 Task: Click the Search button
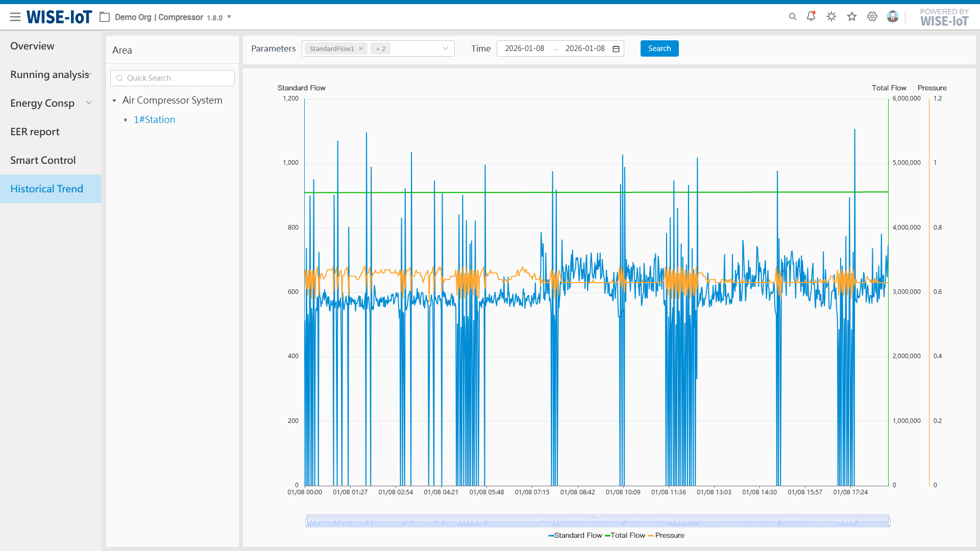pyautogui.click(x=659, y=48)
